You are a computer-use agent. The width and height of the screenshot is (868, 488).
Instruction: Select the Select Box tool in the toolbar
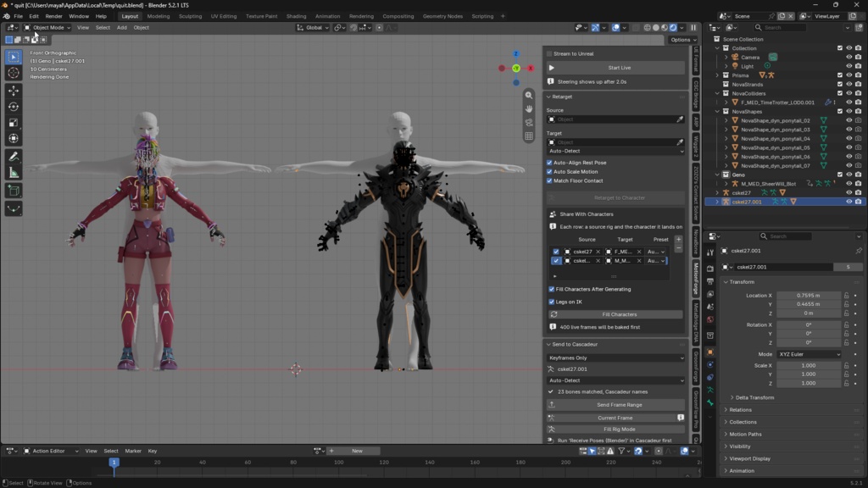click(14, 57)
